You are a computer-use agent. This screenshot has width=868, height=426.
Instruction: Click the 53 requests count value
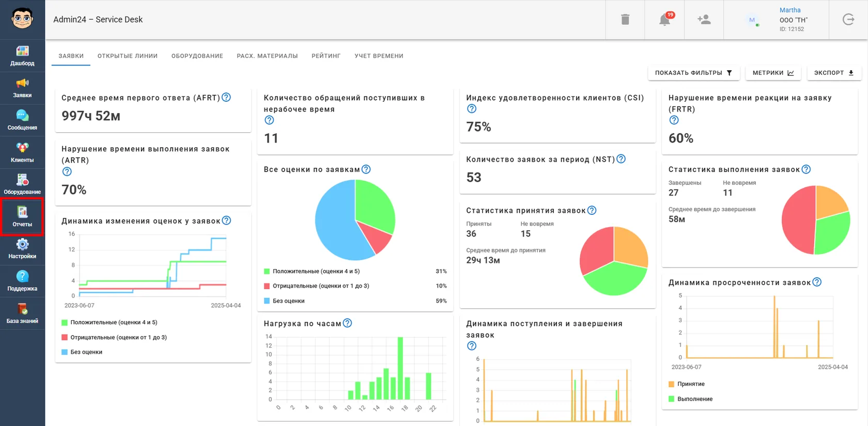pyautogui.click(x=474, y=177)
